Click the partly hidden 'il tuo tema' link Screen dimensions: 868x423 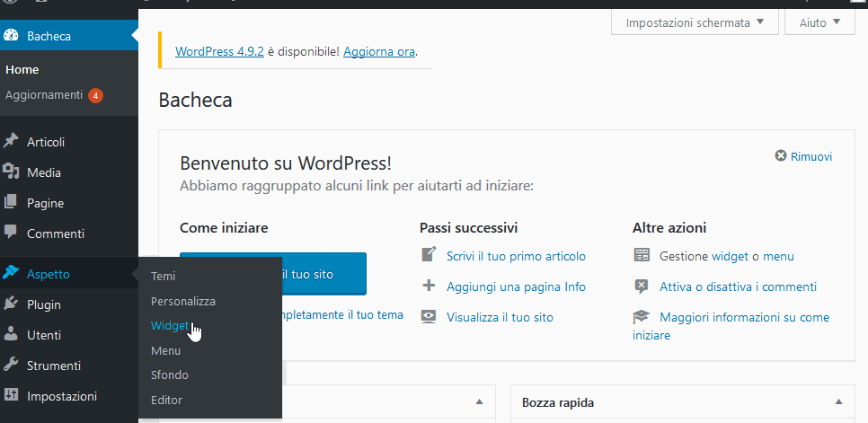pos(342,314)
